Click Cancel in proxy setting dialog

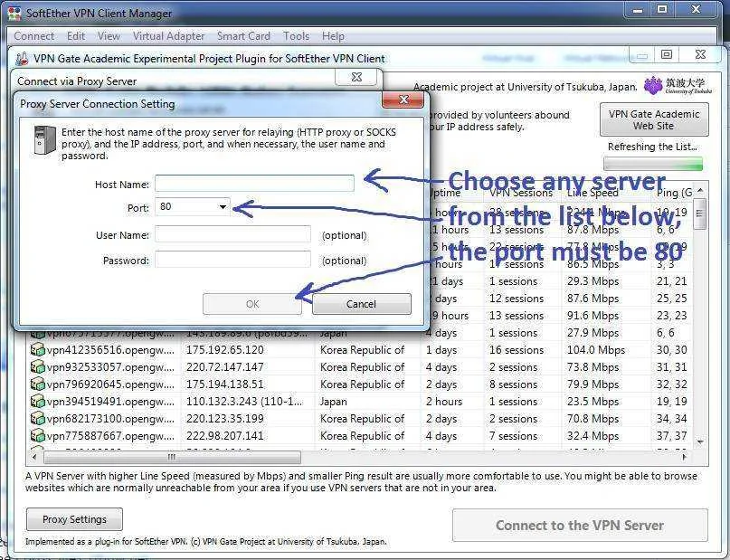(361, 304)
